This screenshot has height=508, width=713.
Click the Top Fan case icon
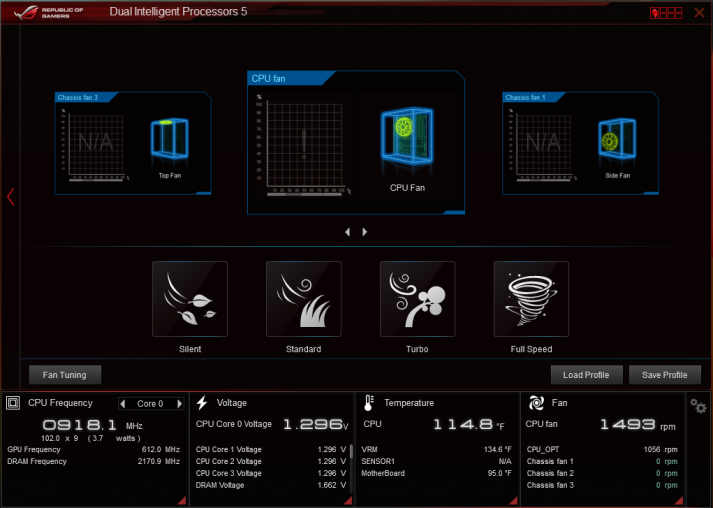coord(170,139)
